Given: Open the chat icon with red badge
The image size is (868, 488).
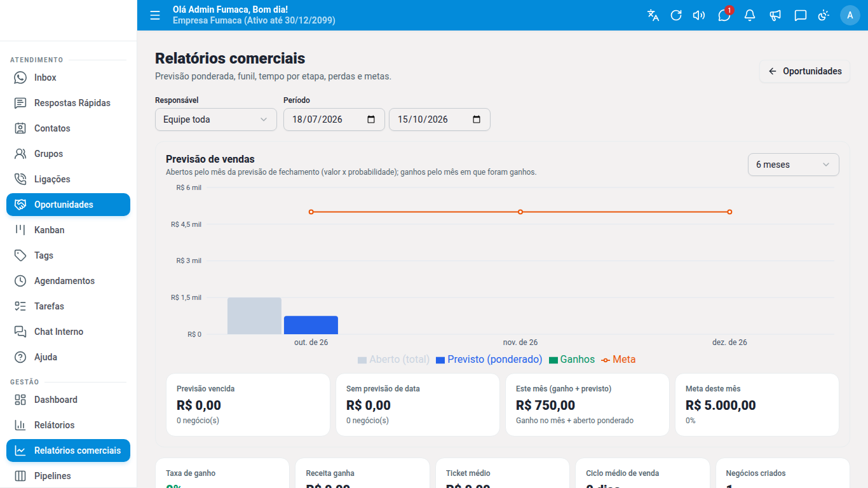Looking at the screenshot, I should 724,15.
